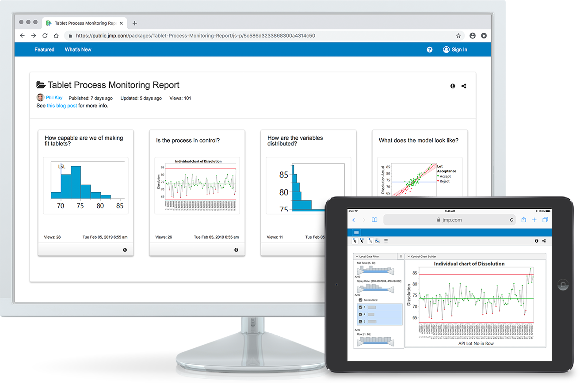This screenshot has width=580, height=392.
Task: Collapse the Control Chart Builder panel
Action: 408,256
